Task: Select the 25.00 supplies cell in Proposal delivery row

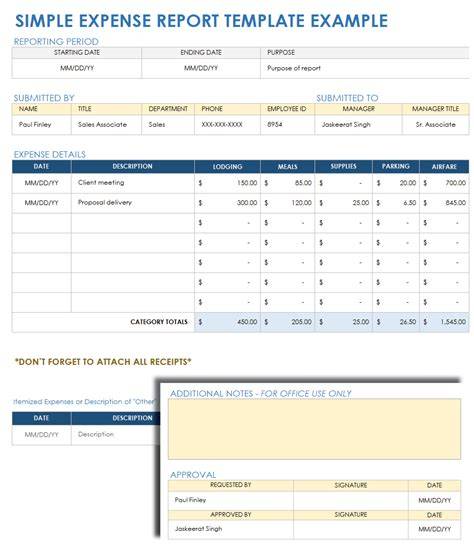Action: click(343, 203)
